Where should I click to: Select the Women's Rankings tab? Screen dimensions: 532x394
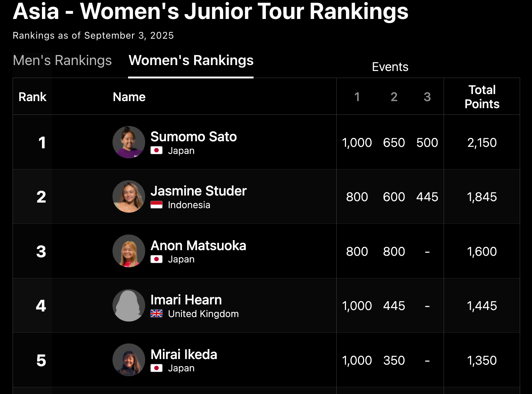(x=191, y=61)
